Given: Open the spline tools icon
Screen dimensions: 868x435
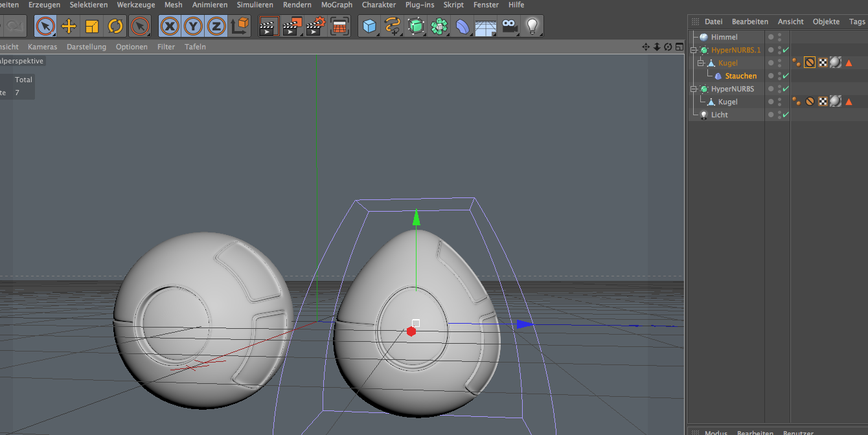Looking at the screenshot, I should click(393, 26).
